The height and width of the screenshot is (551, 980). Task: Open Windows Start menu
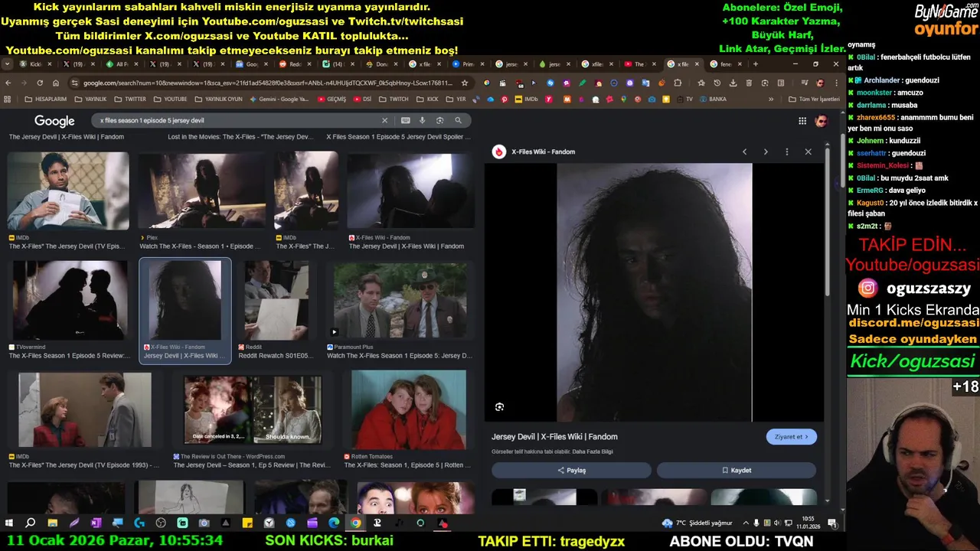(9, 523)
